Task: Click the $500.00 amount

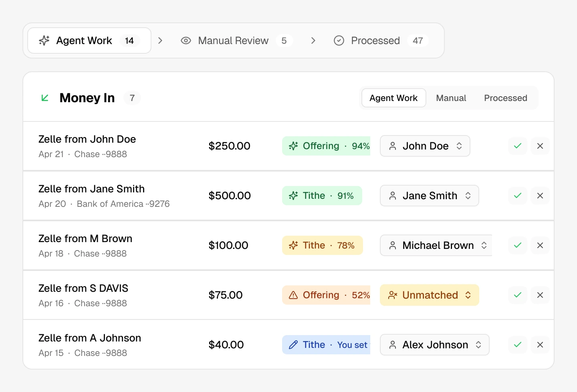Action: (230, 196)
